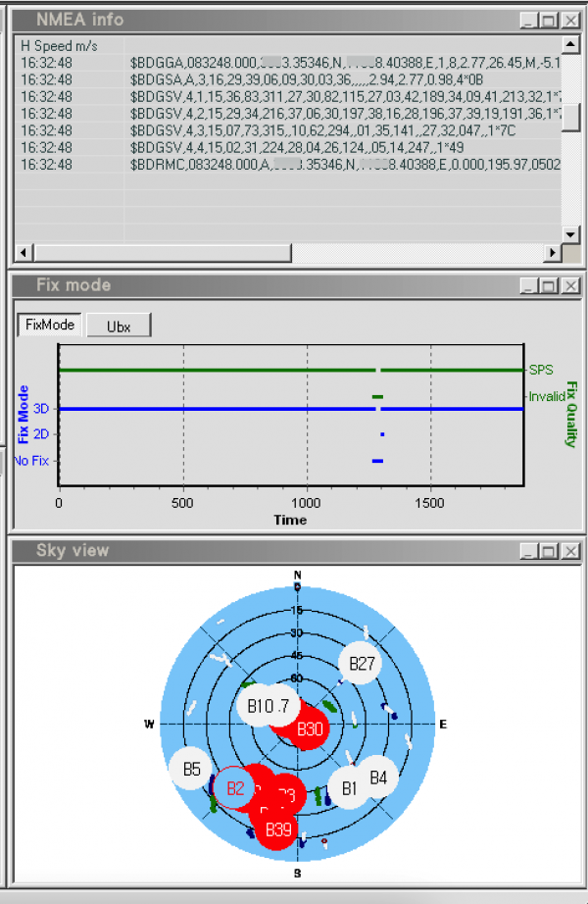The image size is (588, 904).
Task: Switch to the FixMode tab
Action: (50, 325)
